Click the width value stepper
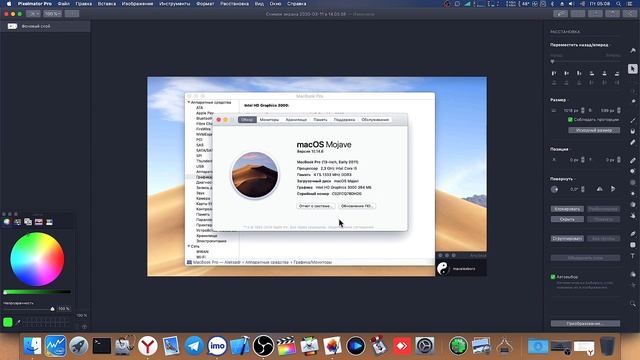Image resolution: width=640 pixels, height=360 pixels. tap(582, 110)
